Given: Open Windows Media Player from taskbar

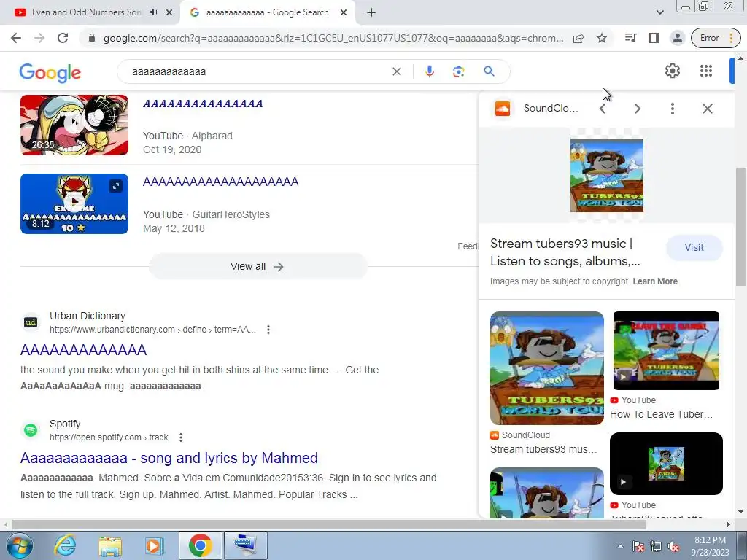Looking at the screenshot, I should point(155,545).
